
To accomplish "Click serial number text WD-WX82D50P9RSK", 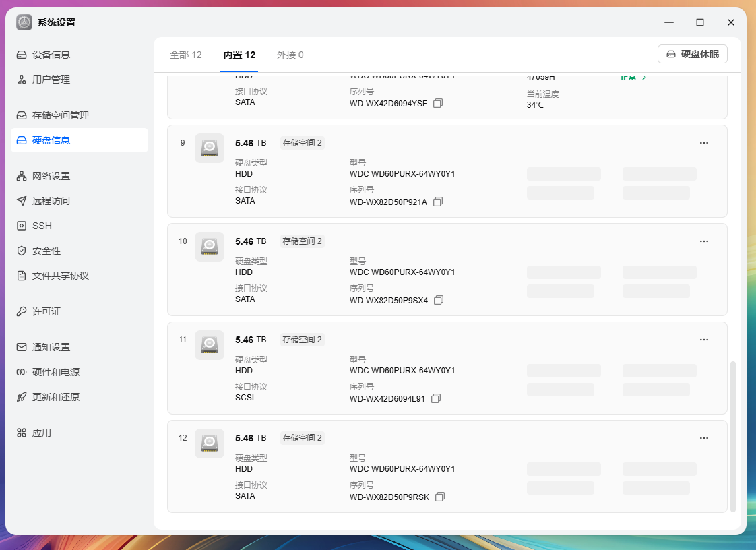I will coord(389,497).
